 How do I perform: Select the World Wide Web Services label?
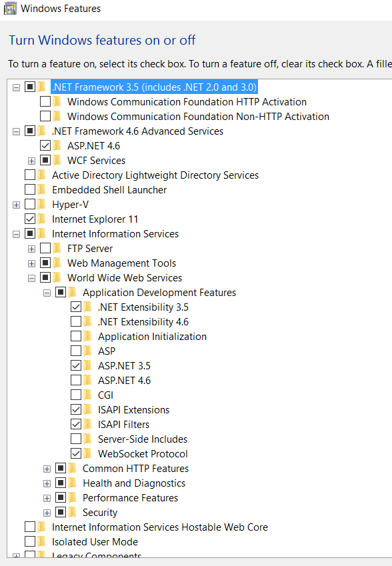[125, 278]
